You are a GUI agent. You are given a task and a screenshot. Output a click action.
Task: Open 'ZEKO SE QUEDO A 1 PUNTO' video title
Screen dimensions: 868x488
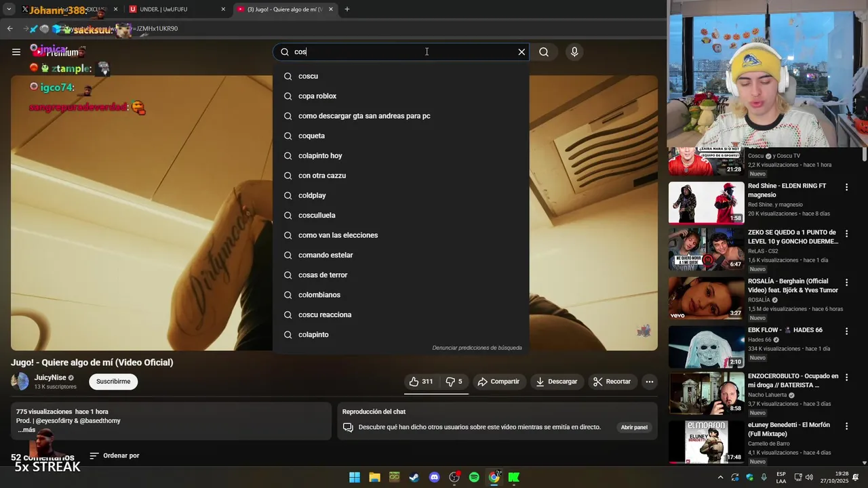point(793,237)
